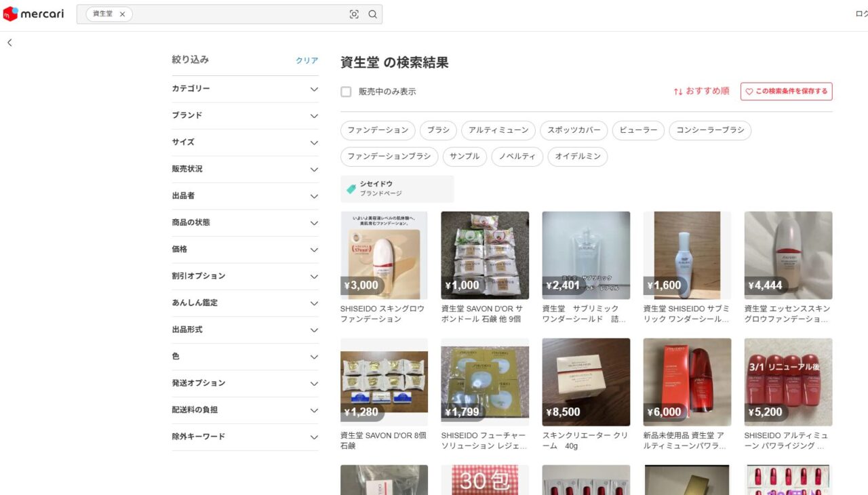Expand the サイズ filter
The image size is (868, 495).
pyautogui.click(x=245, y=142)
